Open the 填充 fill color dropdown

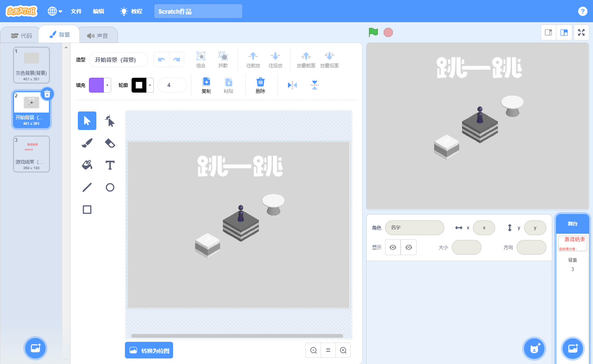106,85
